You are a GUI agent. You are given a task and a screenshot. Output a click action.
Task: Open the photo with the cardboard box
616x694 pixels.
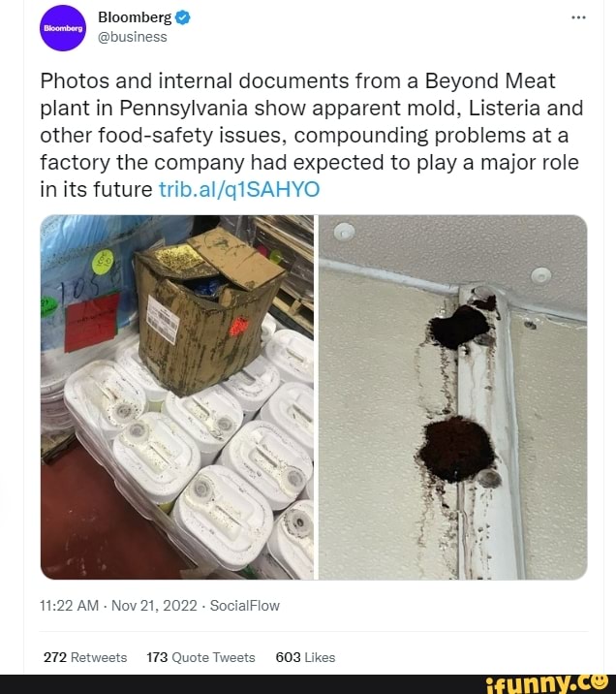coord(177,396)
